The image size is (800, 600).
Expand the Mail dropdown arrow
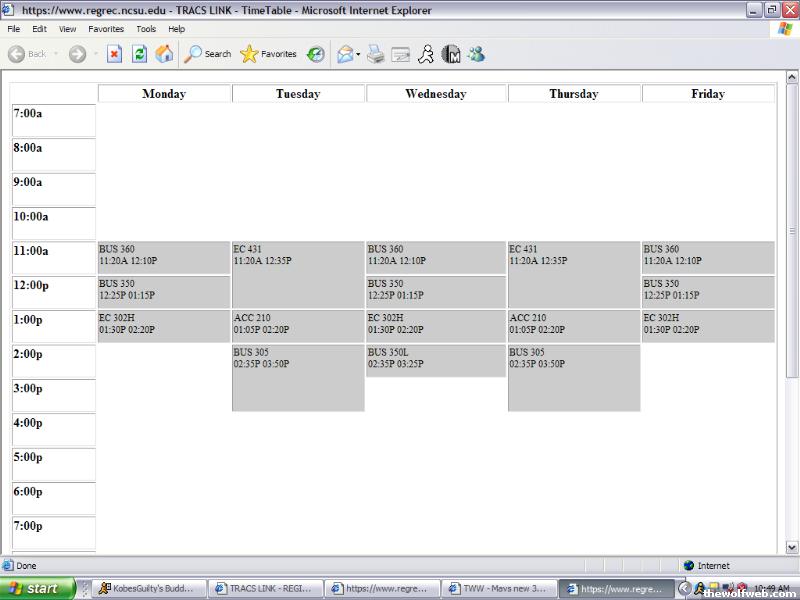[x=358, y=55]
